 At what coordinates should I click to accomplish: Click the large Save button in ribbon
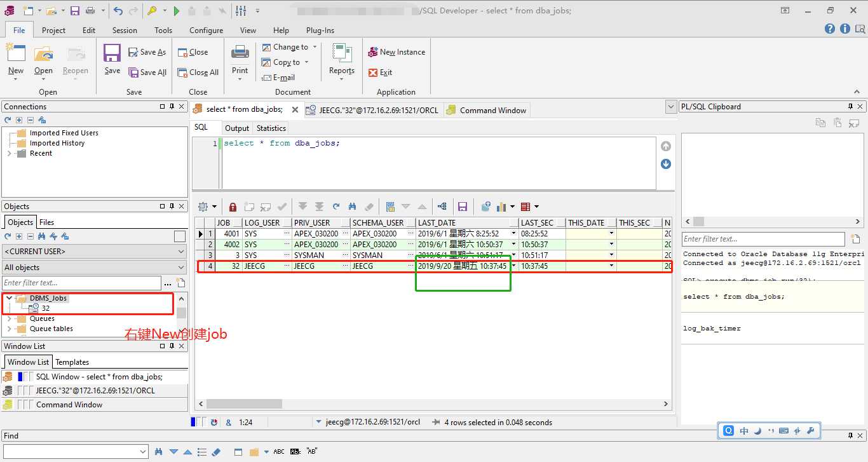coord(112,60)
